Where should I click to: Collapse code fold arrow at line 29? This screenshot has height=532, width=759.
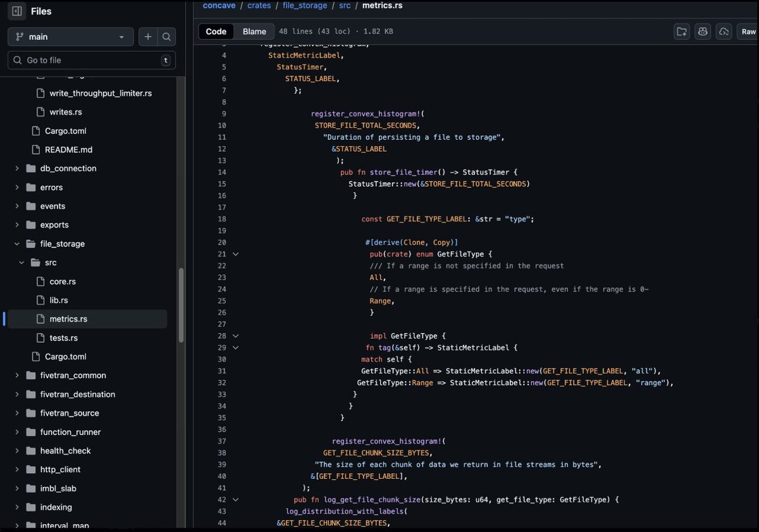235,347
